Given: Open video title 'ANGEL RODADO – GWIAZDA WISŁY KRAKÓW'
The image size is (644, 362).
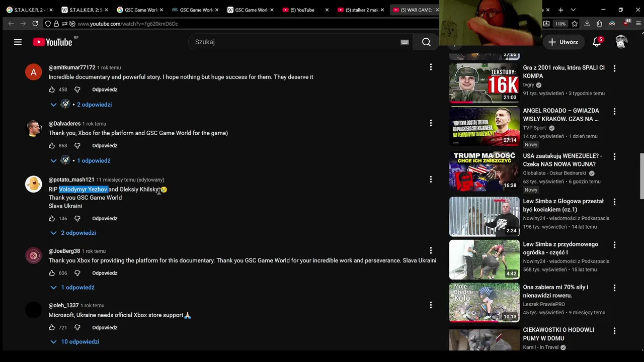Looking at the screenshot, I should pyautogui.click(x=561, y=115).
